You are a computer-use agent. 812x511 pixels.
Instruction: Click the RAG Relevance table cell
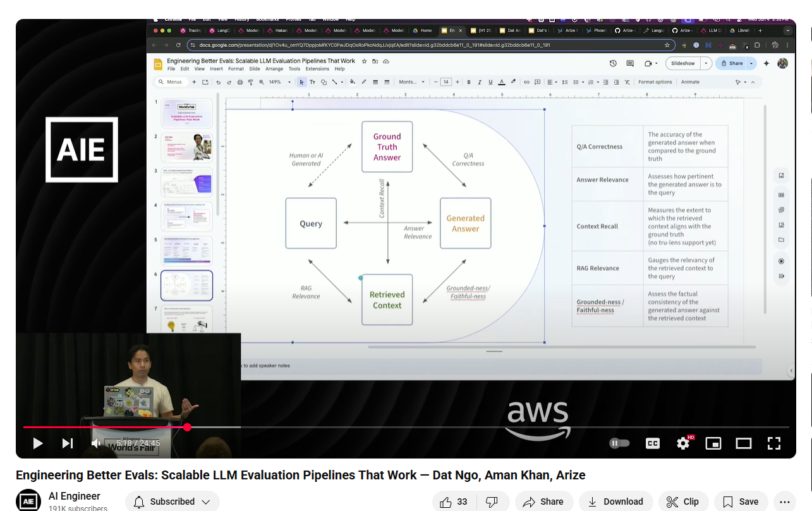tap(607, 268)
